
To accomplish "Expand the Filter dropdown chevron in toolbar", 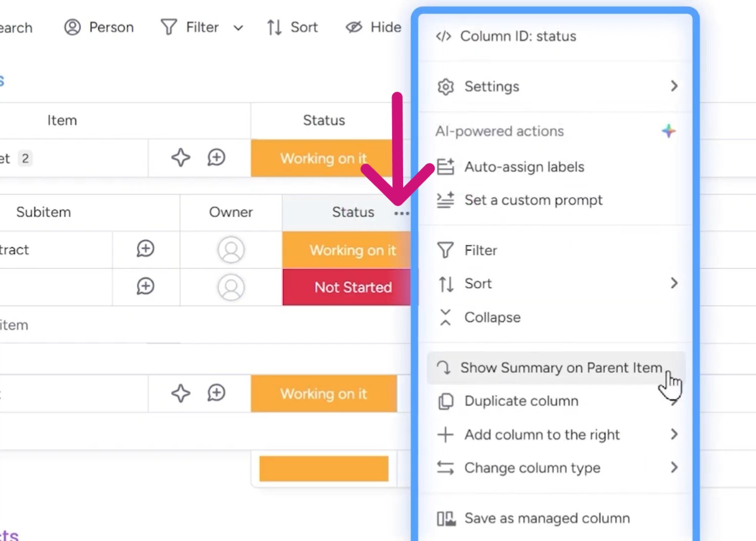I will click(239, 28).
